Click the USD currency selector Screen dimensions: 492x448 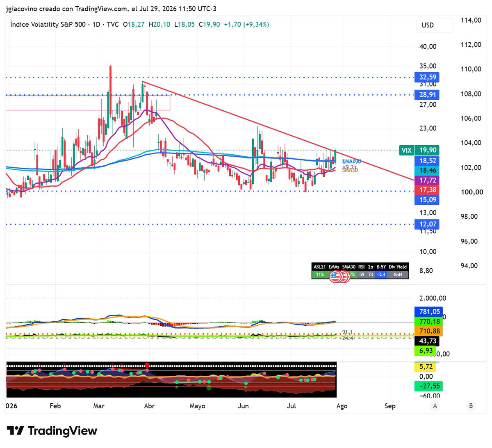435,25
